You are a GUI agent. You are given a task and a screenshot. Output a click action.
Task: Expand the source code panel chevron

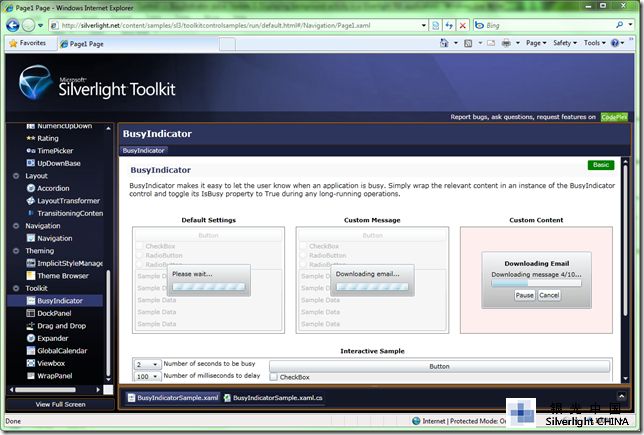[x=621, y=396]
